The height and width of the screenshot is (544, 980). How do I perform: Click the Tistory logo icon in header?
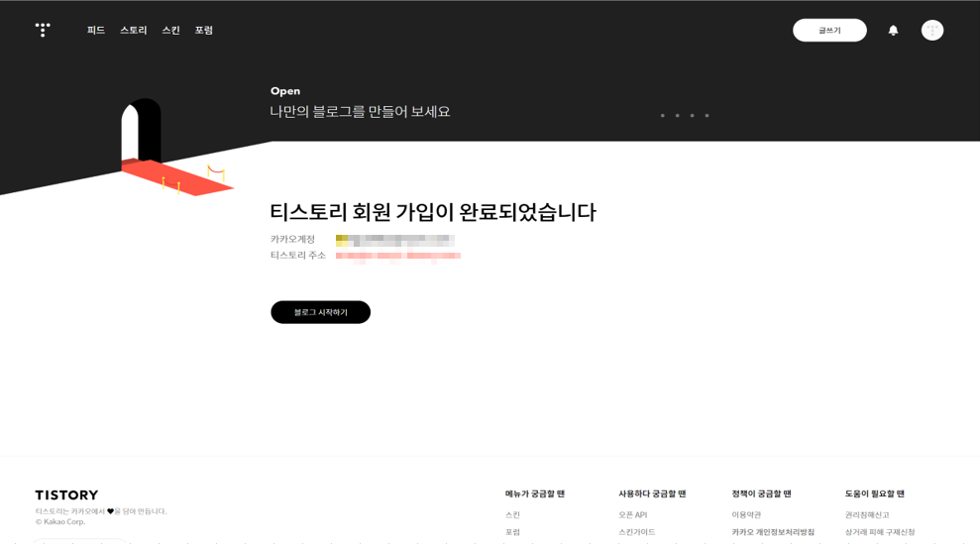[43, 30]
